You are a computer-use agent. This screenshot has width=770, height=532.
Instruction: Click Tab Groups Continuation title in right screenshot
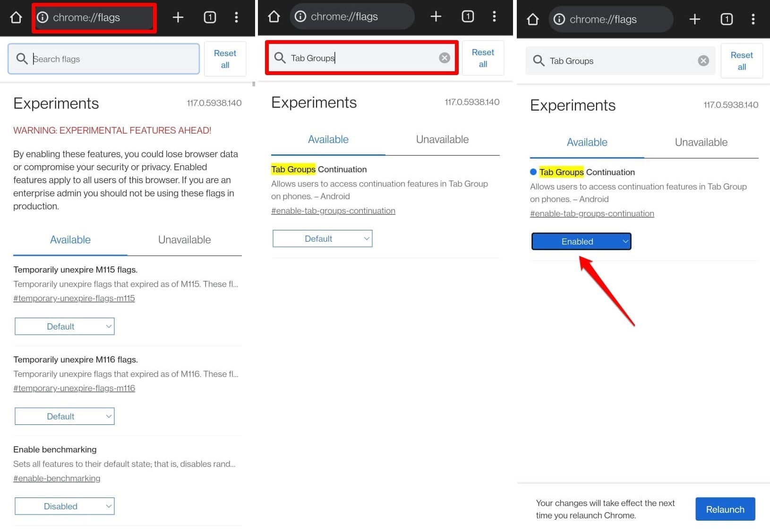point(587,172)
